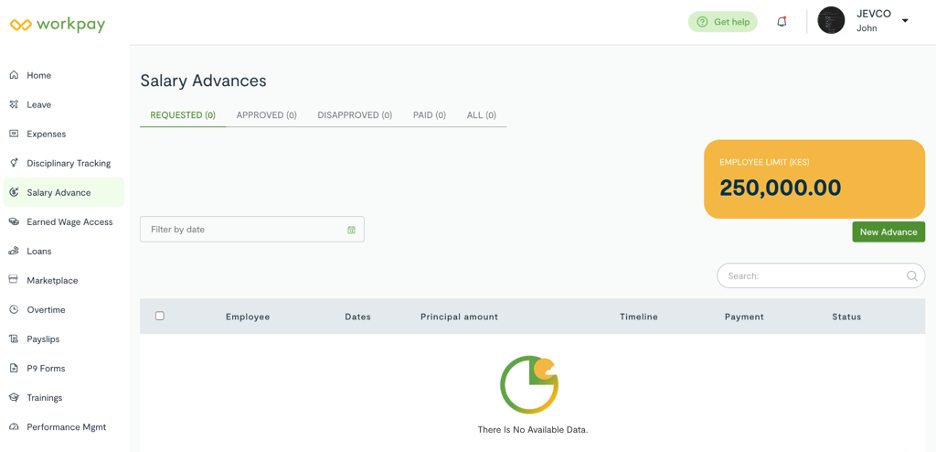Switch to the DISAPPROVED (0) tab
Viewport: 936px width, 452px height.
point(355,115)
